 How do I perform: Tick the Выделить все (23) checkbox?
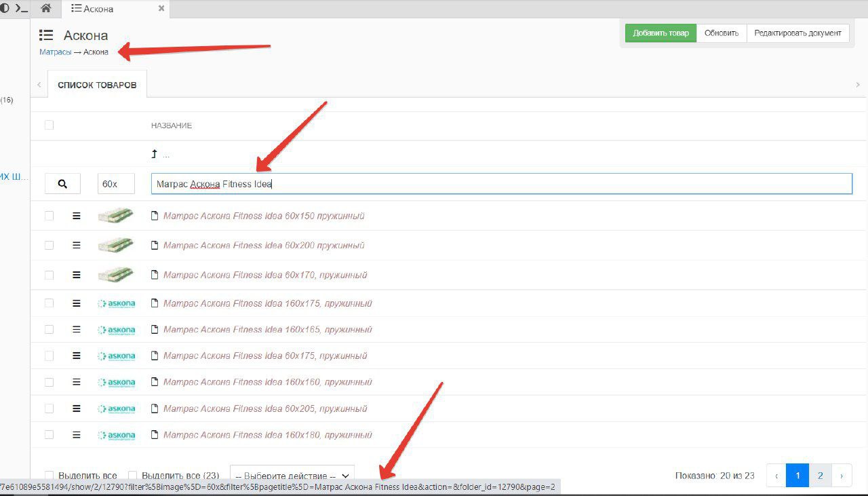point(133,476)
